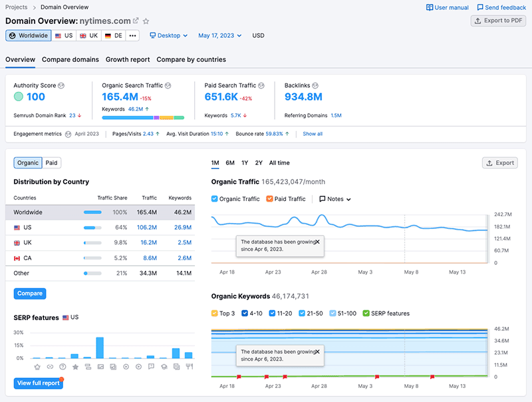Toggle the SERP features checkbox

point(366,313)
